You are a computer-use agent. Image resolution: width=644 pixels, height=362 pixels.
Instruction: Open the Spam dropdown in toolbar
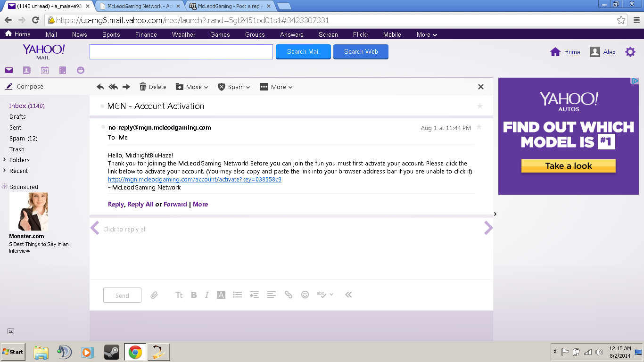[234, 87]
